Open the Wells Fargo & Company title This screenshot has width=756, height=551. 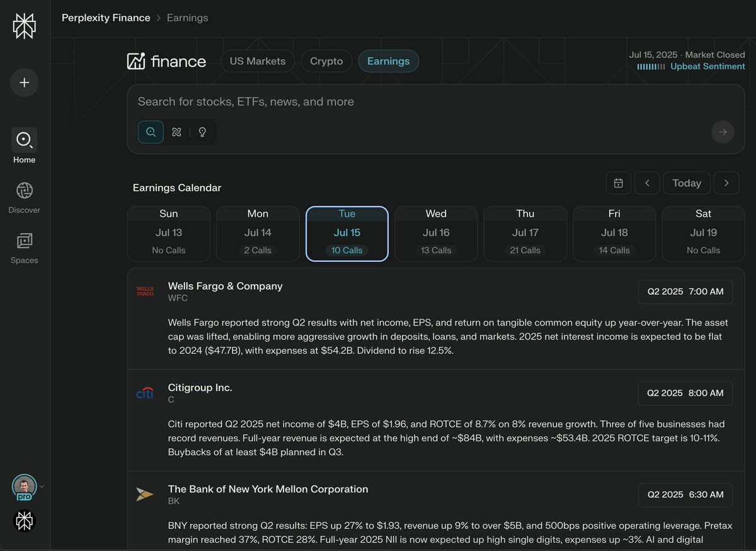225,286
